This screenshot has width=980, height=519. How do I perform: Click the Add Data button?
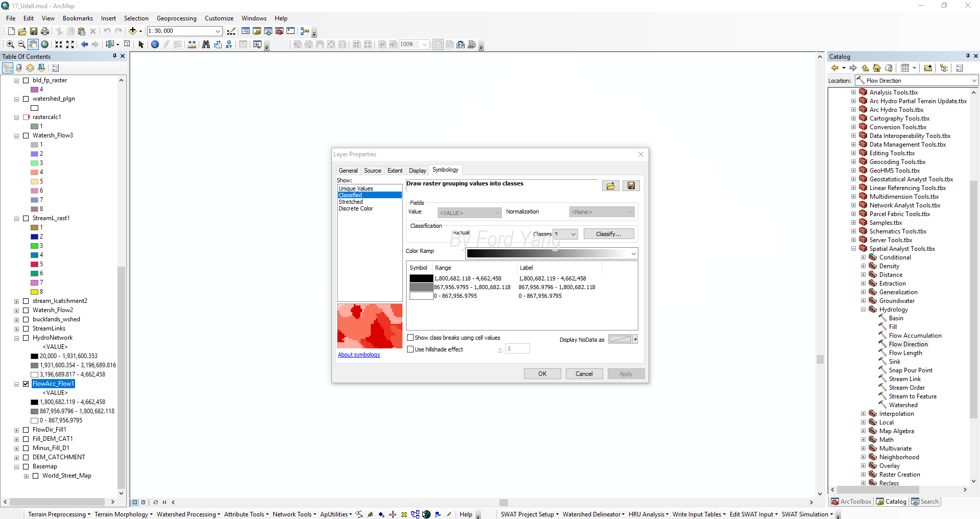pos(133,31)
